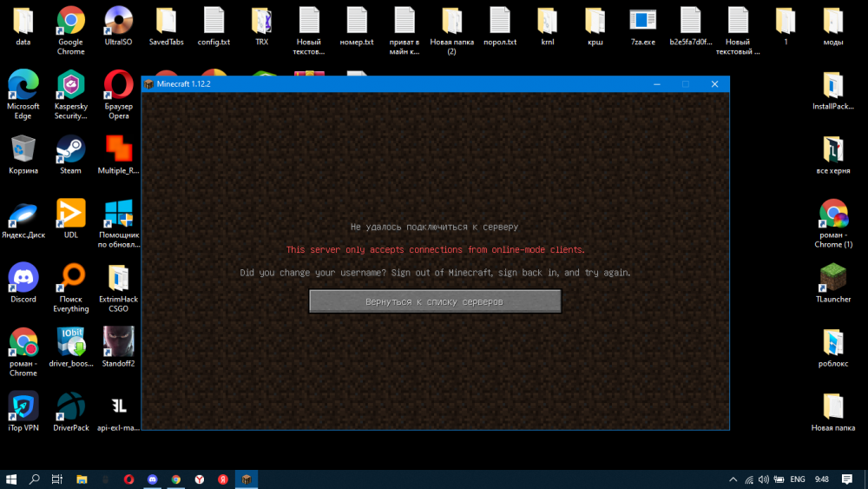
Task: Close the Minecraft 1.12.2 window
Action: 714,84
